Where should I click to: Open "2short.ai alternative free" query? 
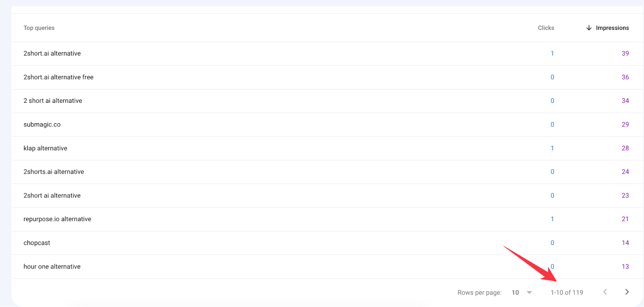[58, 77]
